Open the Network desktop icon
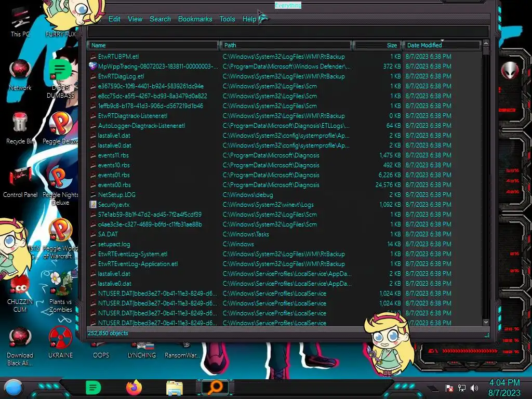 coord(20,75)
